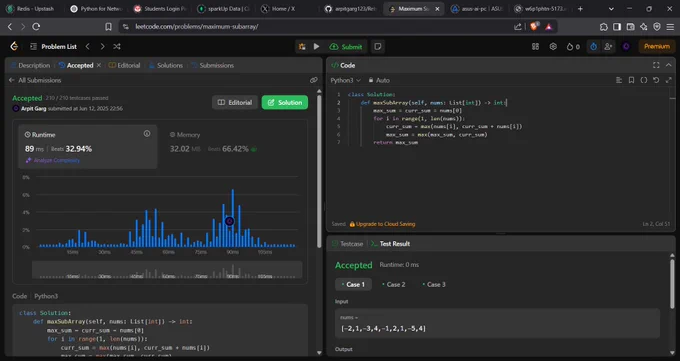Bookmark this page icon in address bar
The width and height of the screenshot is (680, 361).
coord(108,26)
